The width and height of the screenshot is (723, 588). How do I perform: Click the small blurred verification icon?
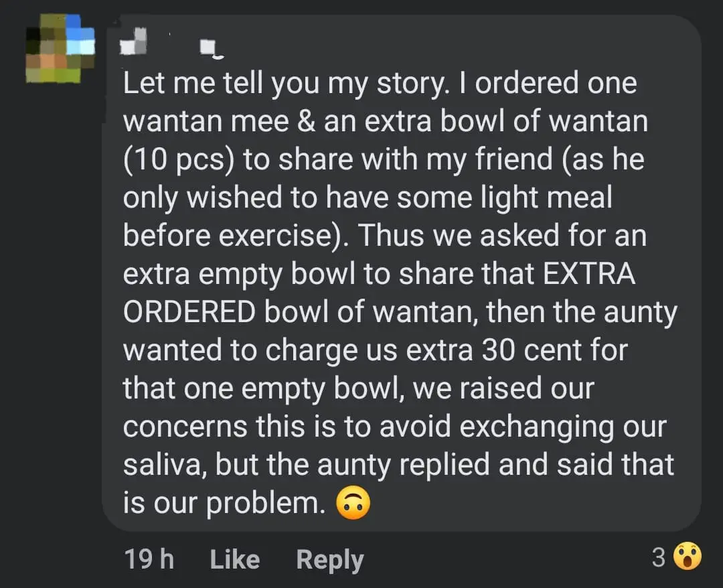coord(208,46)
